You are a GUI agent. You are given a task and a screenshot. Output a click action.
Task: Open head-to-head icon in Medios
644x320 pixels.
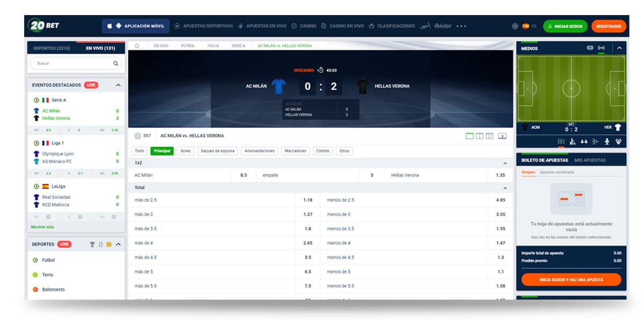(584, 141)
